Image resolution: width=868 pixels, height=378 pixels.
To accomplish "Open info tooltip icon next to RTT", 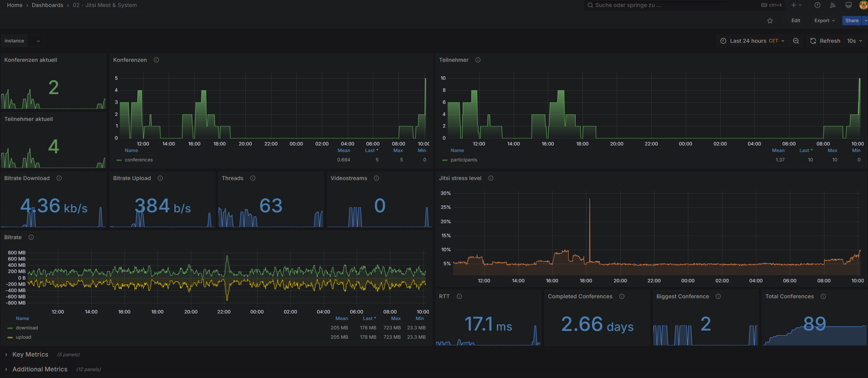I will 459,296.
